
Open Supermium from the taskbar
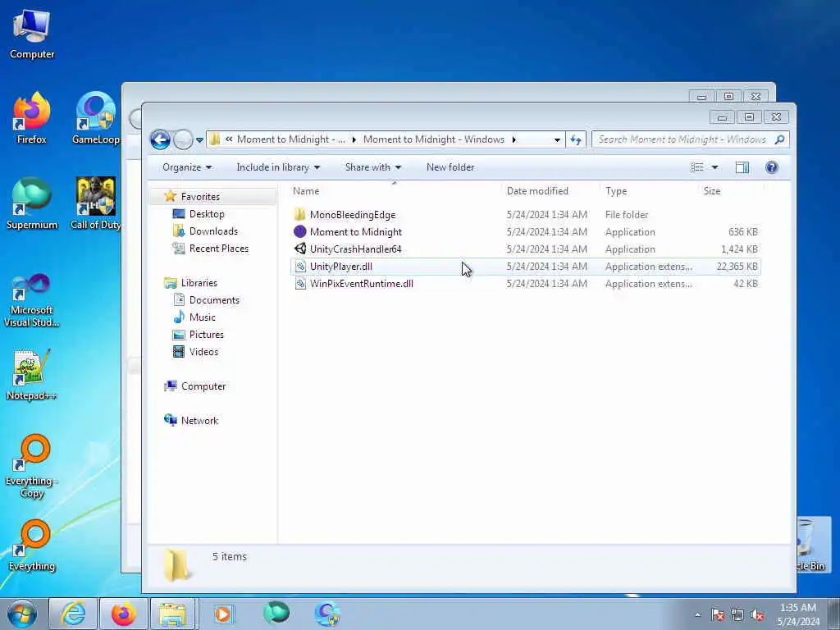click(276, 613)
